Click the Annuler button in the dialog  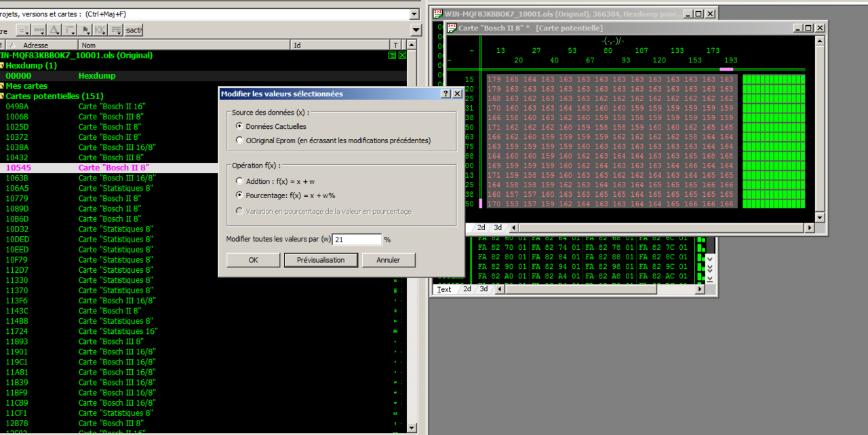388,260
